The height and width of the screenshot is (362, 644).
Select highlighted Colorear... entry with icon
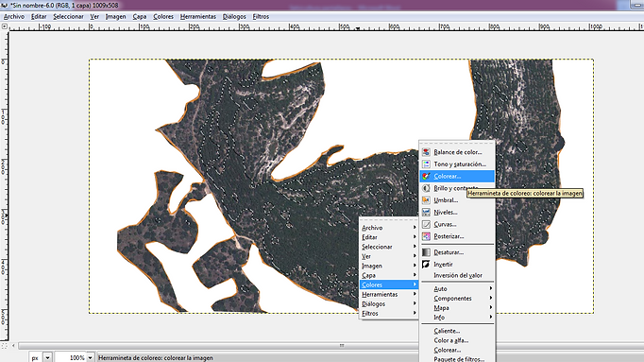point(457,177)
